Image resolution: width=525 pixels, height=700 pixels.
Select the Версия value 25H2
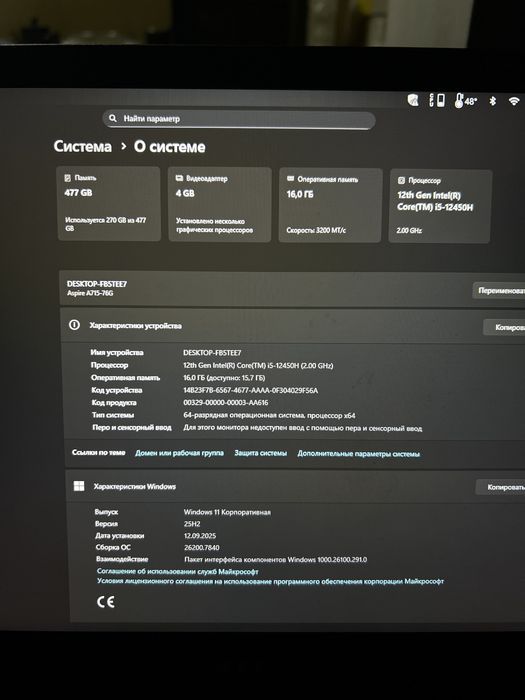coord(192,524)
